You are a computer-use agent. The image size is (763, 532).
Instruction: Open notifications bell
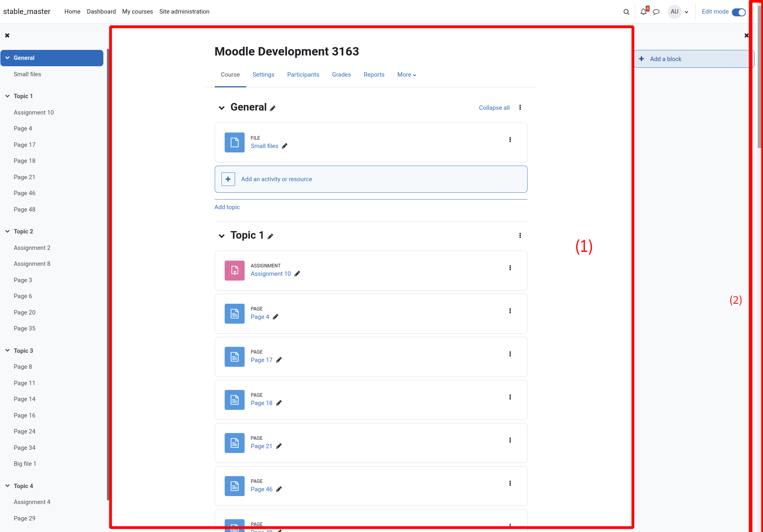(x=643, y=12)
